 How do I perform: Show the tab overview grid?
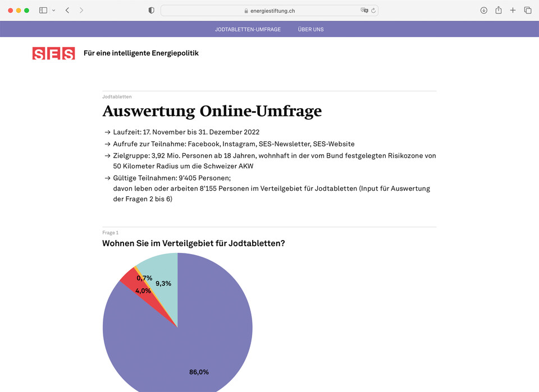pos(528,10)
